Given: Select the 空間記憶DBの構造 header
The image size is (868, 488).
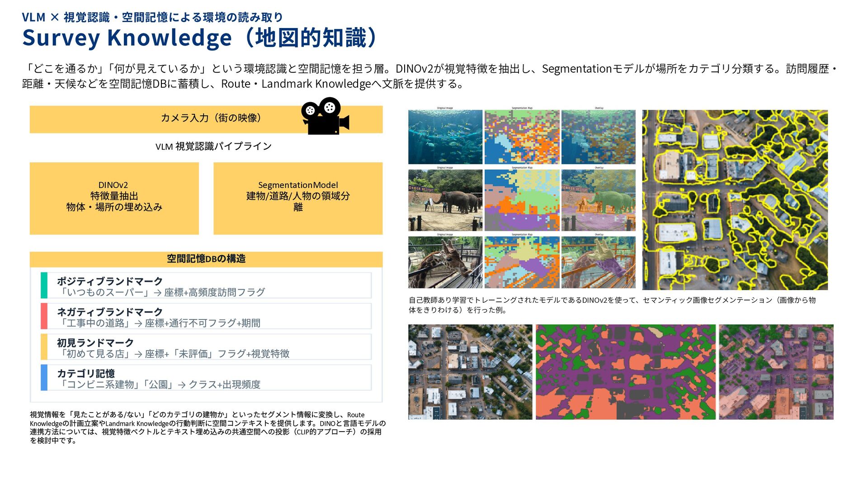Looking at the screenshot, I should click(206, 259).
